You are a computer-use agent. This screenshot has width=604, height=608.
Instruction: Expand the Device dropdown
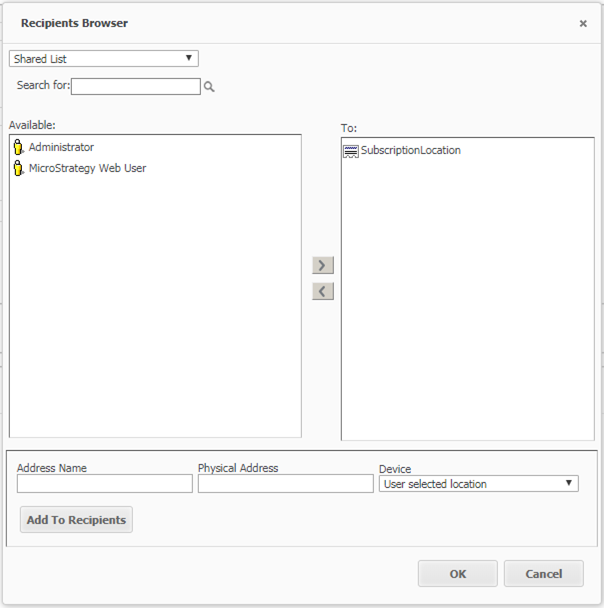pos(478,484)
